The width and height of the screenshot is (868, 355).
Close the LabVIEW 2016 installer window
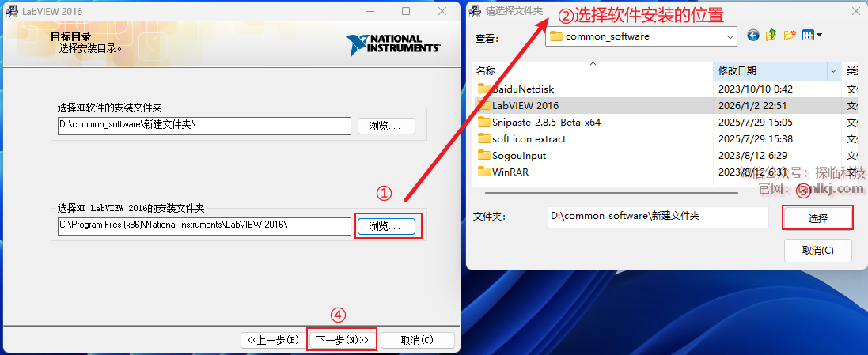[x=442, y=11]
